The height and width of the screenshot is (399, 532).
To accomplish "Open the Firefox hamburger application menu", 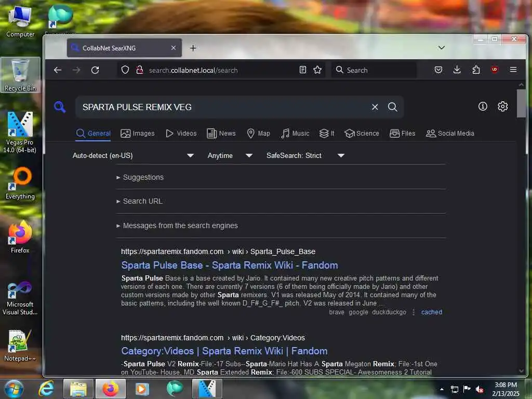I will click(x=513, y=70).
